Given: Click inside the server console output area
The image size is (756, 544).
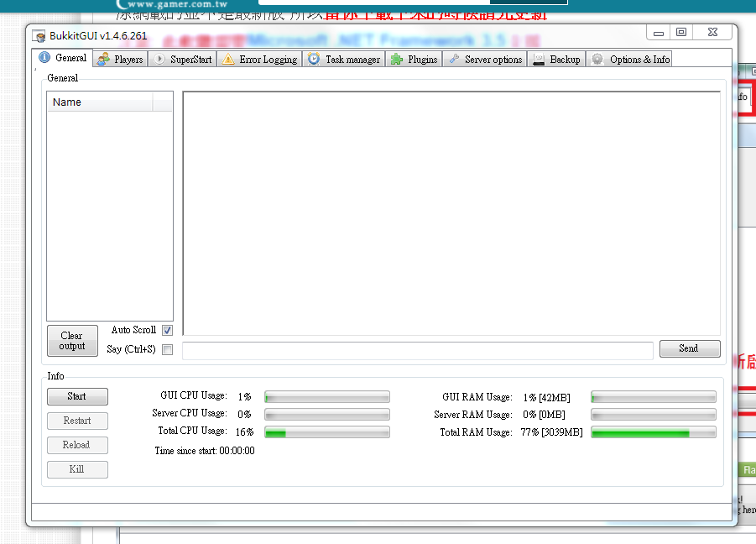Looking at the screenshot, I should pos(451,213).
